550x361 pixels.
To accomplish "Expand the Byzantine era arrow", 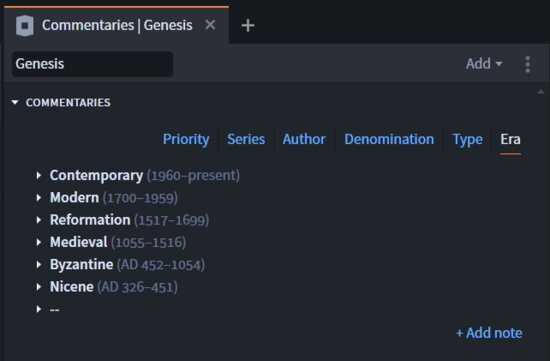I will click(39, 265).
